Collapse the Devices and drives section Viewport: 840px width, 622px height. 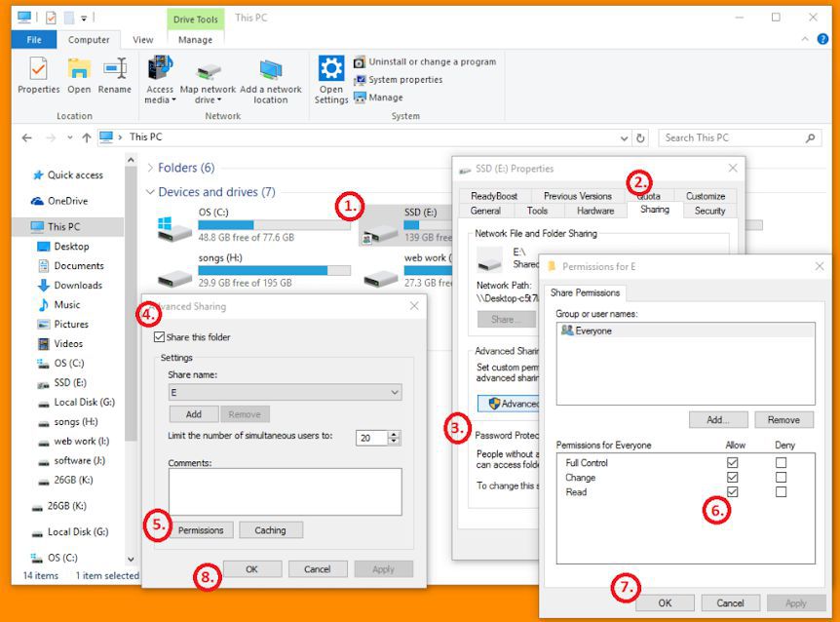pos(150,192)
